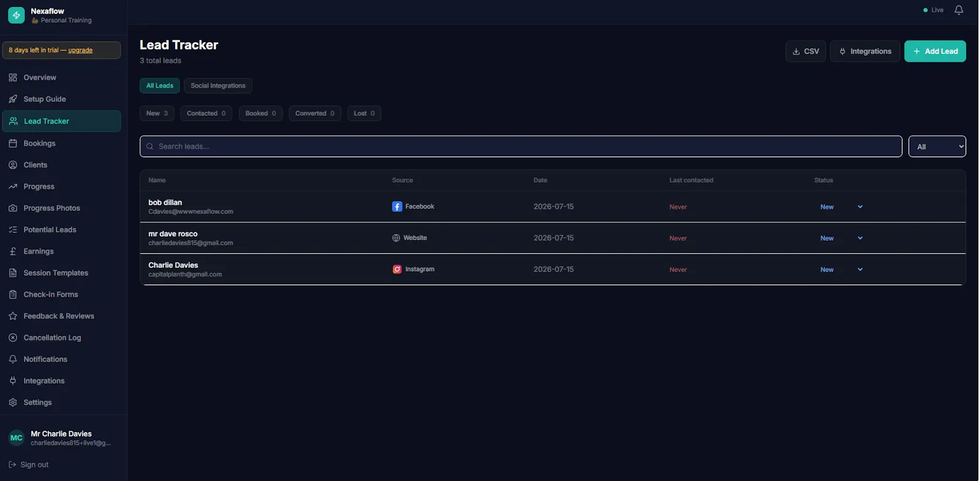This screenshot has height=481, width=980.
Task: Click the Clients person icon
Action: [x=13, y=165]
